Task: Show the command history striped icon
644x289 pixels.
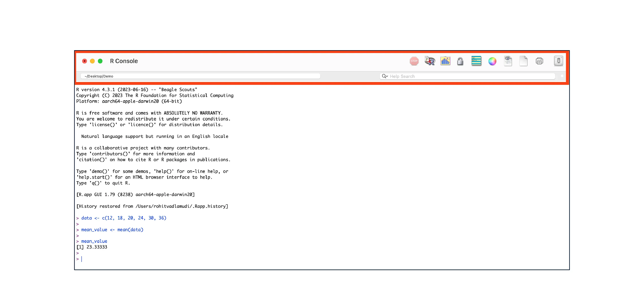Action: click(476, 61)
